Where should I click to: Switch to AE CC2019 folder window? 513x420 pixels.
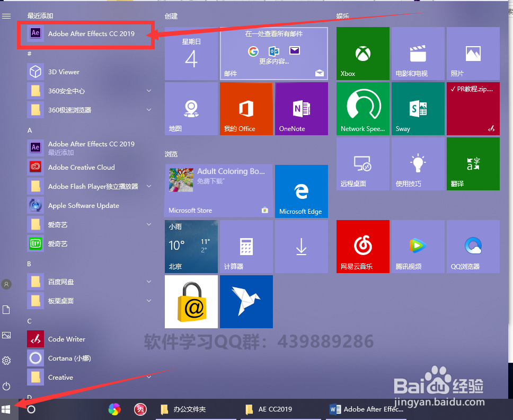[281, 409]
